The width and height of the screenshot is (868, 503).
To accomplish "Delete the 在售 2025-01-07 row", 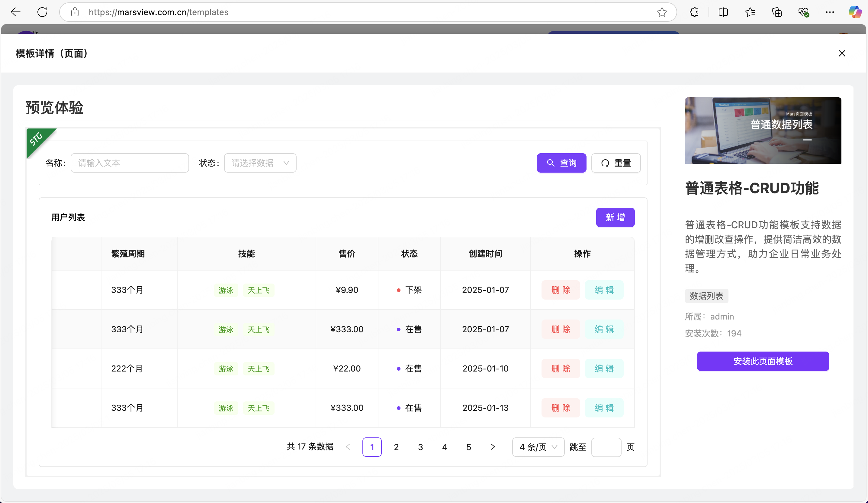I will (x=561, y=329).
